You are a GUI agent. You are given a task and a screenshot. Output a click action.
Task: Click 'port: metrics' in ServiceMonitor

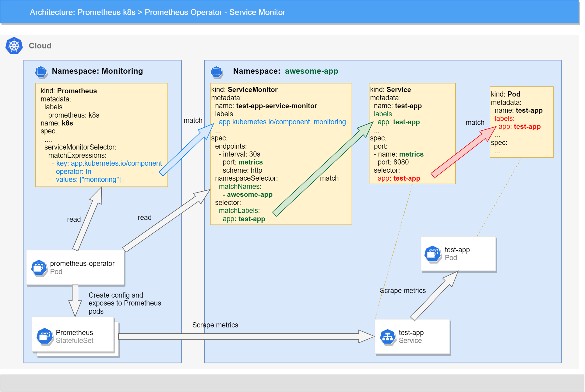pos(243,162)
